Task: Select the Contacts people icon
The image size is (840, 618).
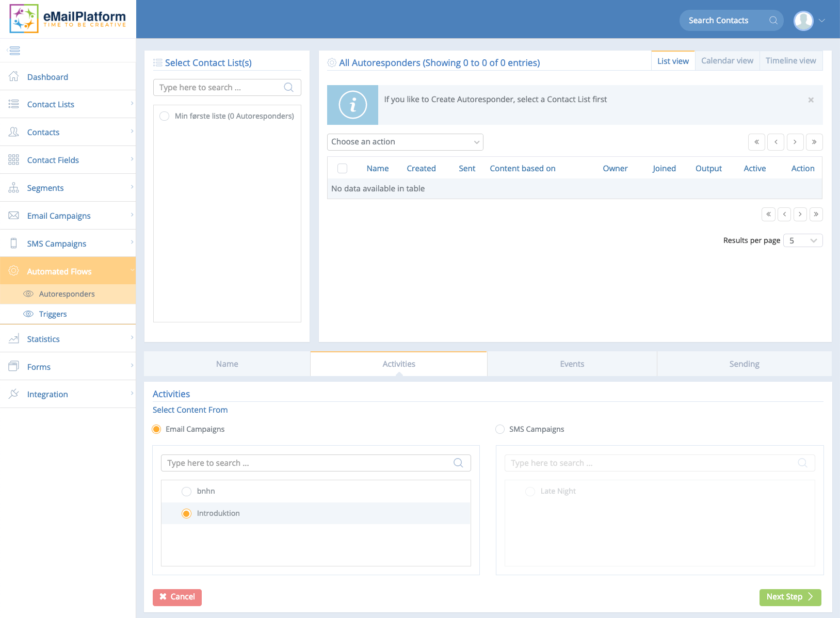Action: 14,132
